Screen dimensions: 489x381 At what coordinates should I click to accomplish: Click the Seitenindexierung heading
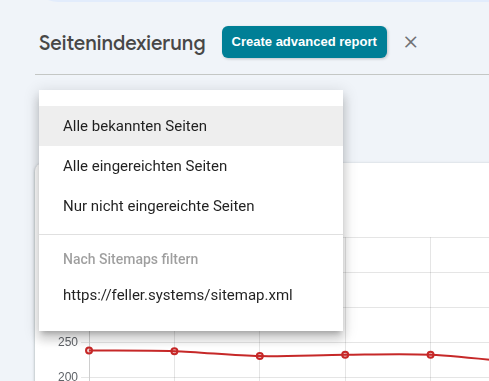pos(122,43)
